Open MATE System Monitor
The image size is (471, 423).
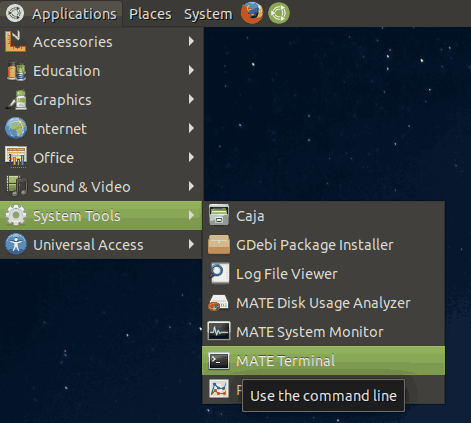(x=323, y=332)
